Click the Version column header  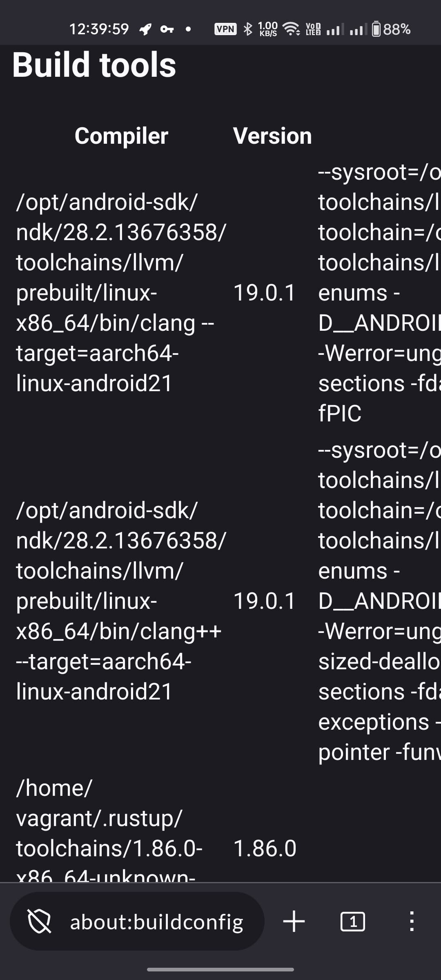pyautogui.click(x=272, y=136)
